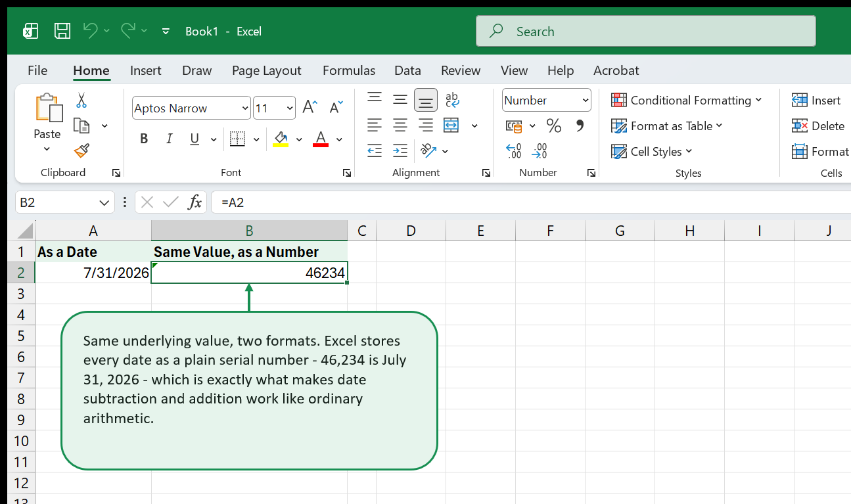Click the Cut scissors icon
This screenshot has height=504, width=851.
coord(81,101)
